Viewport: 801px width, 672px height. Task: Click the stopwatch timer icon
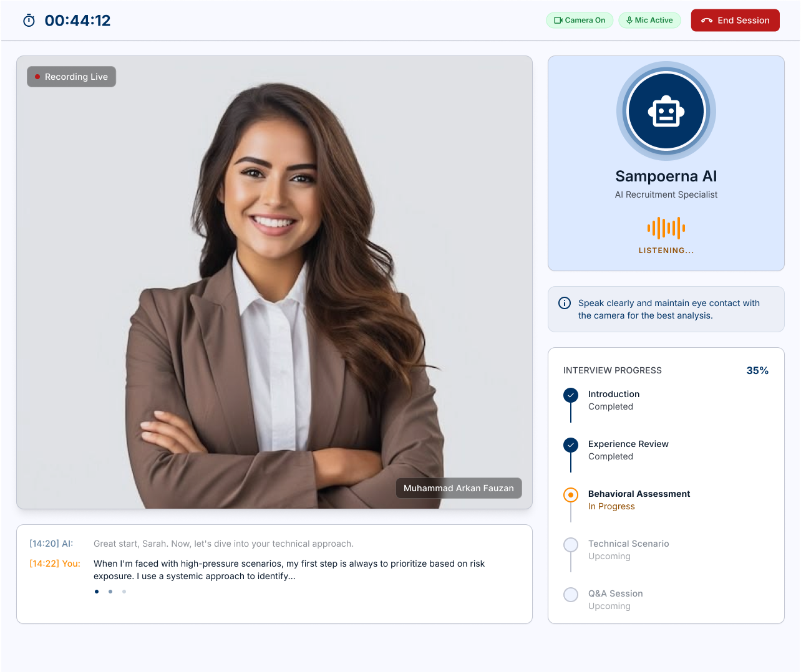tap(29, 21)
